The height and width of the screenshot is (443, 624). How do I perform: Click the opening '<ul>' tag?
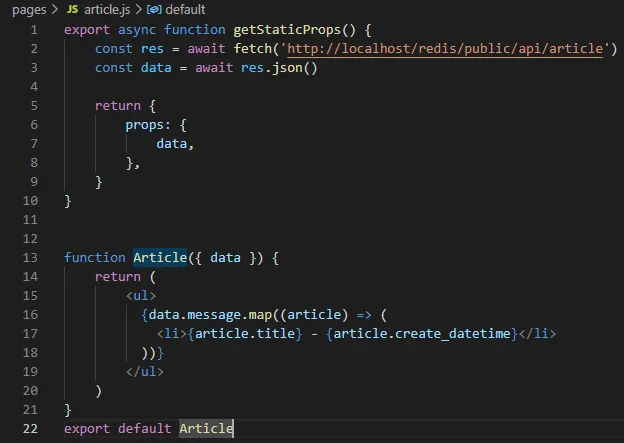[141, 296]
